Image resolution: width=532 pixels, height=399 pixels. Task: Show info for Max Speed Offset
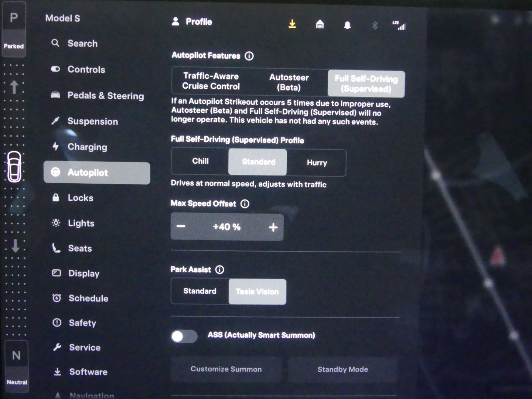(245, 204)
